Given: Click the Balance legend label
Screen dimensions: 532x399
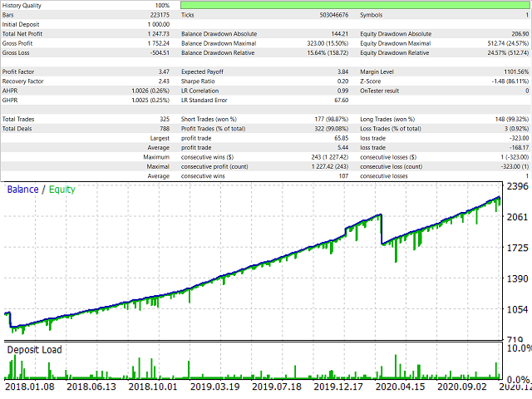Looking at the screenshot, I should (22, 189).
